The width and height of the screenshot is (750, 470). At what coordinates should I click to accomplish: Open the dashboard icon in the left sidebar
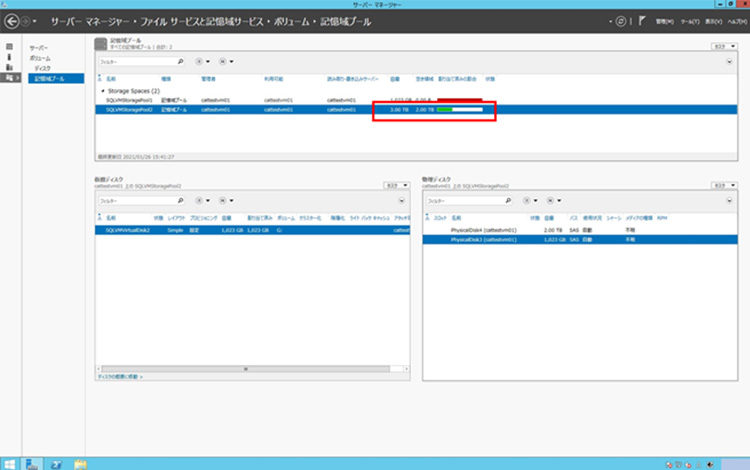point(9,47)
